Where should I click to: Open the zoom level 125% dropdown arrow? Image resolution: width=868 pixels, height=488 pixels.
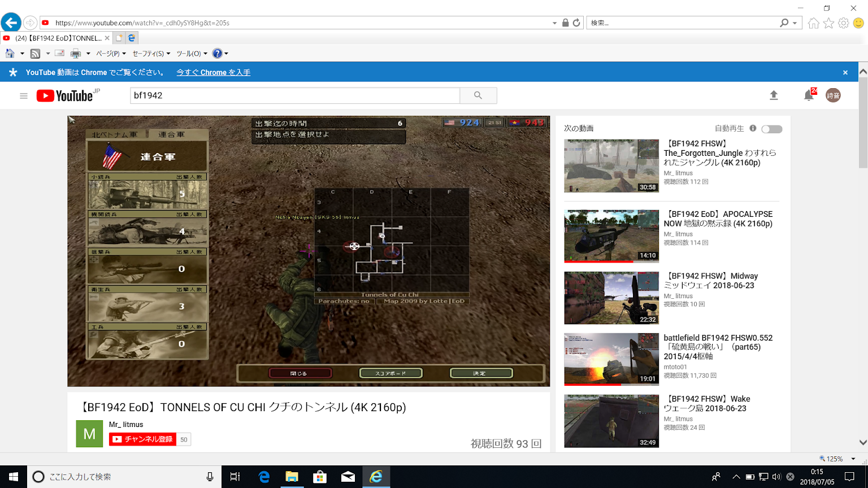tap(853, 459)
